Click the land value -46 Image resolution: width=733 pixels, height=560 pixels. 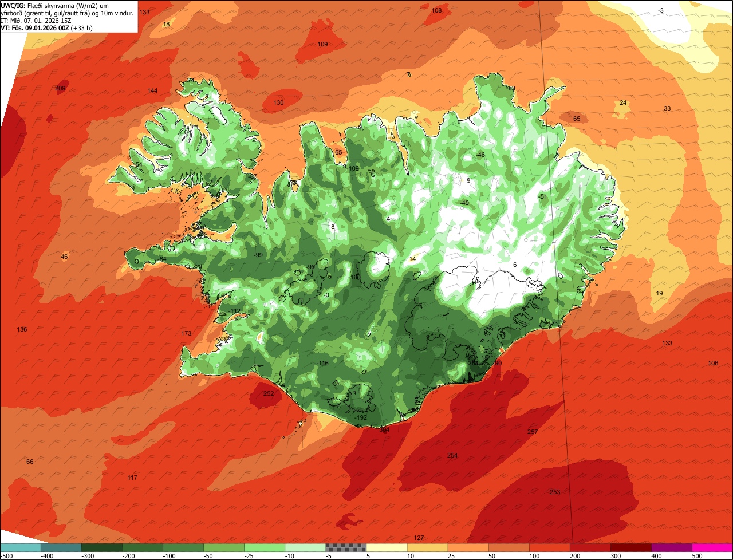click(x=480, y=155)
